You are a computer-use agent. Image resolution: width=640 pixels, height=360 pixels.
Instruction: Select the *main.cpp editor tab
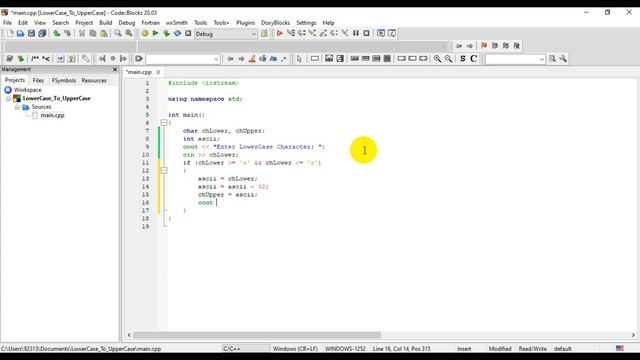click(138, 72)
